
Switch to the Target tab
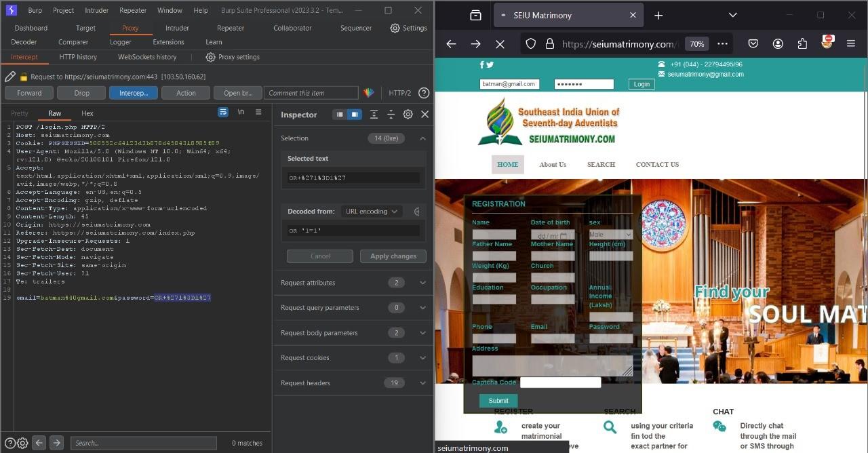coord(86,28)
